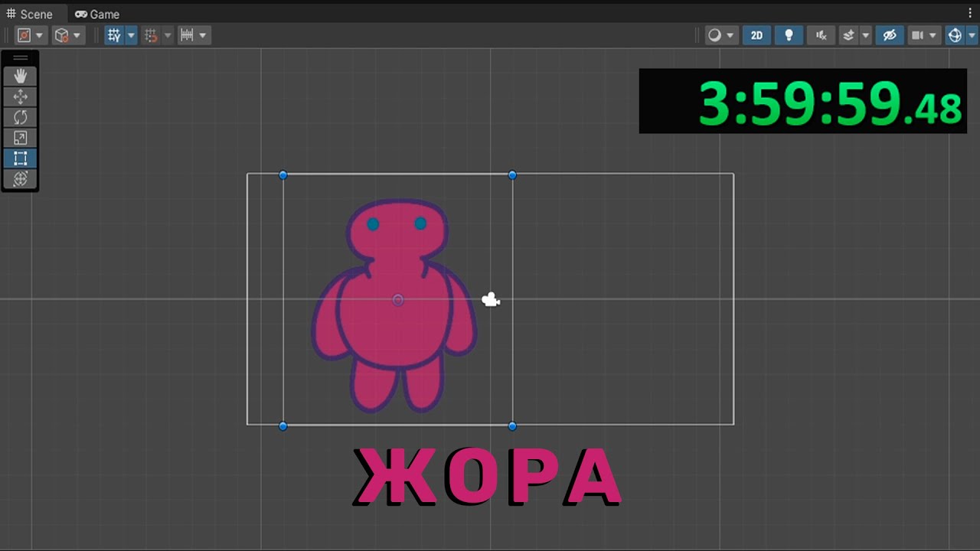The image size is (980, 551).
Task: Select the Rect tool
Action: coord(21,158)
